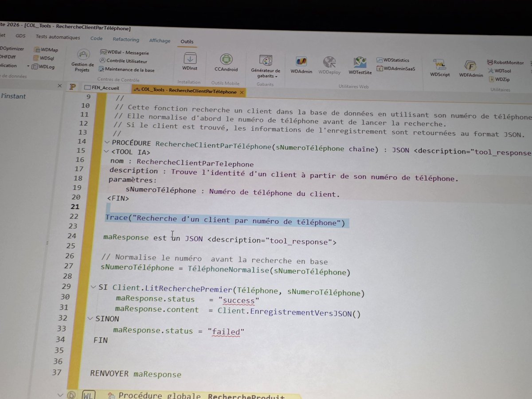Open WDTestSite tool
This screenshot has height=399, width=532.
(x=360, y=65)
